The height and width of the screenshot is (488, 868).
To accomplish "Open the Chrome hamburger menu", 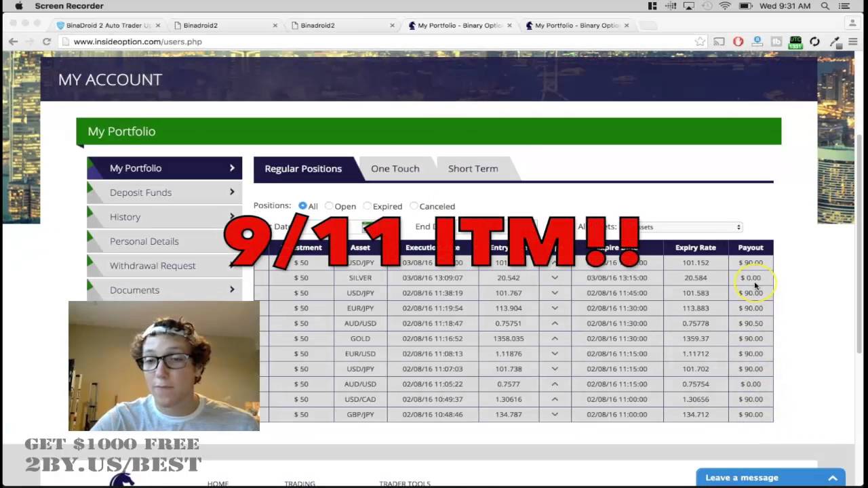I will 853,41.
